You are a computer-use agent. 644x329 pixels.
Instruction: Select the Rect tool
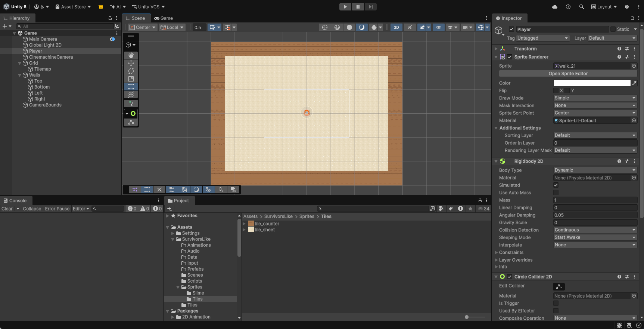click(x=131, y=87)
